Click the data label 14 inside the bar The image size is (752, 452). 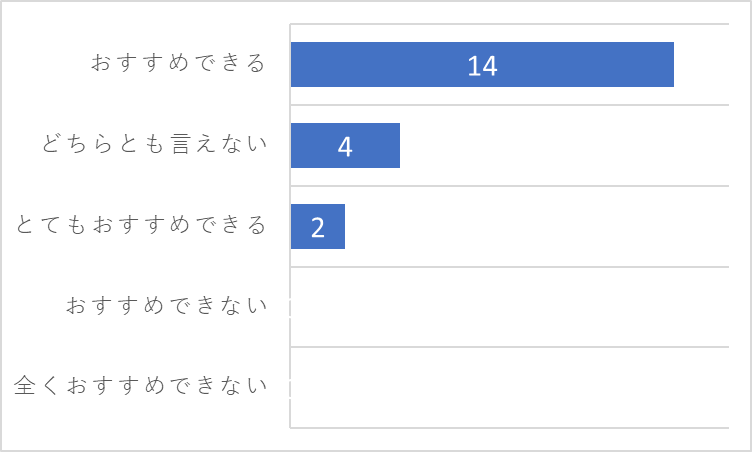pyautogui.click(x=482, y=66)
